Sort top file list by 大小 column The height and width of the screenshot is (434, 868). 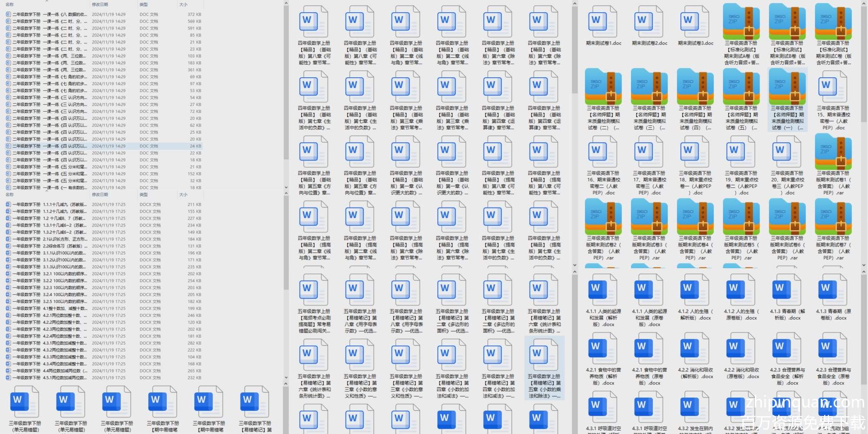(183, 5)
